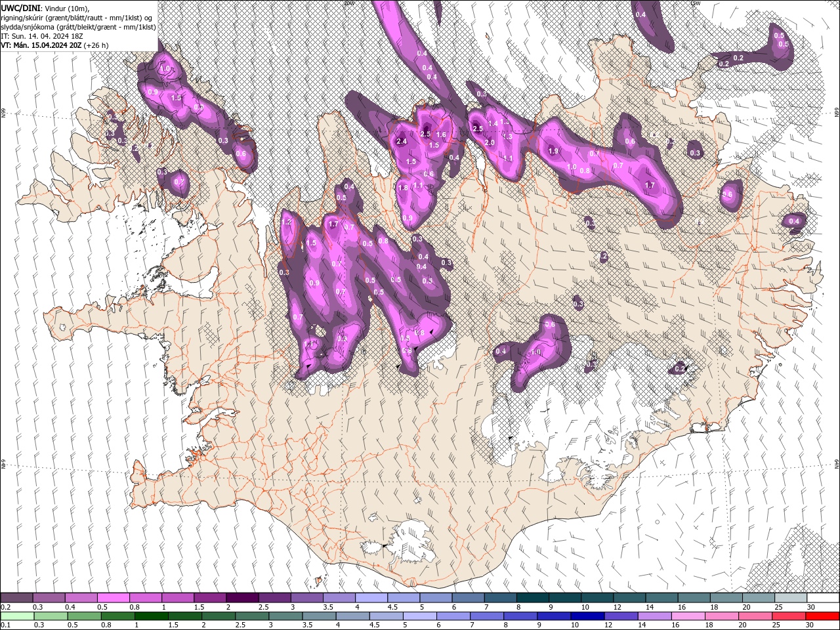Click the '0.1' label under the rain legend
The image size is (840, 630).
pos(5,625)
